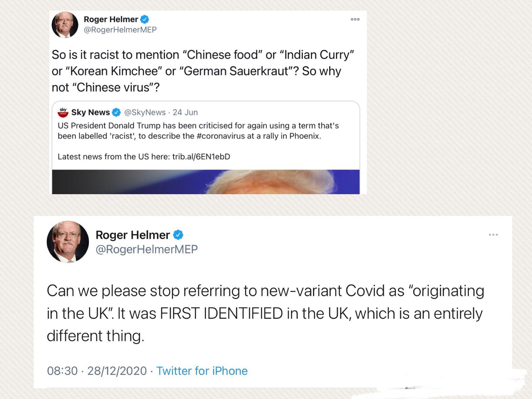Open the quoted Sky News tweet image
Image resolution: width=532 pixels, height=399 pixels.
click(x=206, y=182)
